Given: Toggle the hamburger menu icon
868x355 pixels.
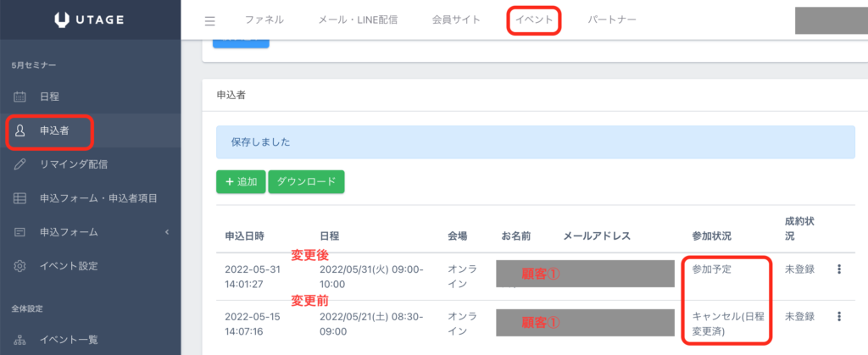Looking at the screenshot, I should pyautogui.click(x=210, y=20).
